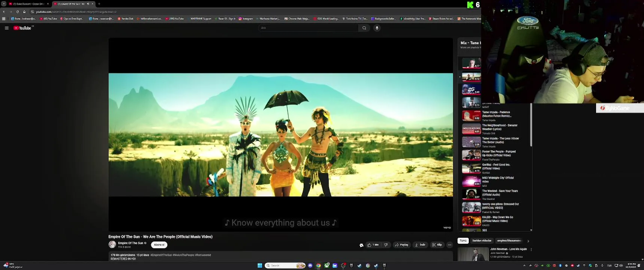Open the Yandex.Disk bookmark
The width and height of the screenshot is (644, 270).
coord(126,18)
